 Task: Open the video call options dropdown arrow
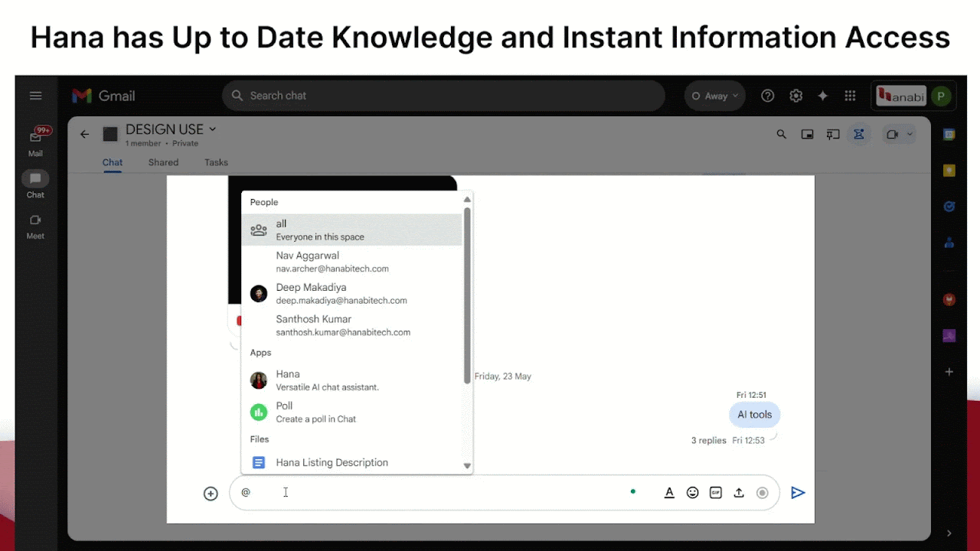point(910,134)
